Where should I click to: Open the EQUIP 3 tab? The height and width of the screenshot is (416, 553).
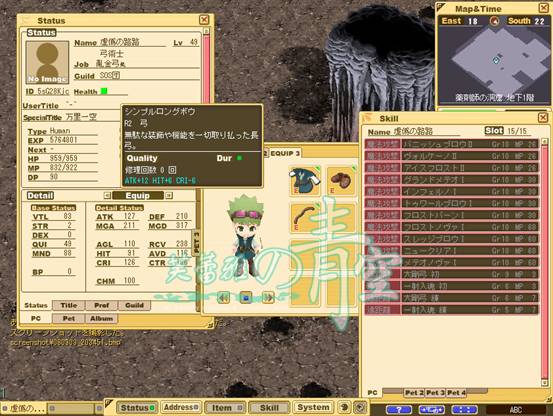[x=285, y=153]
